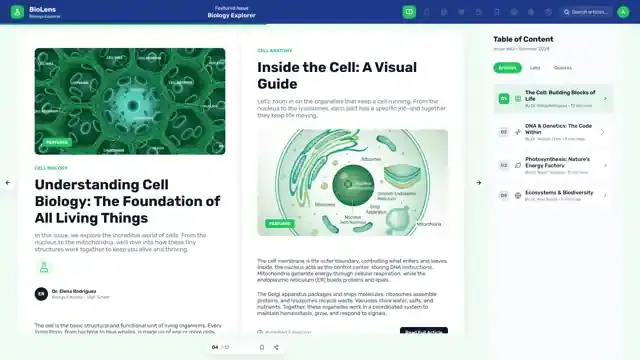The image size is (640, 360).
Task: Switch to the Quizzes tab
Action: pyautogui.click(x=562, y=68)
